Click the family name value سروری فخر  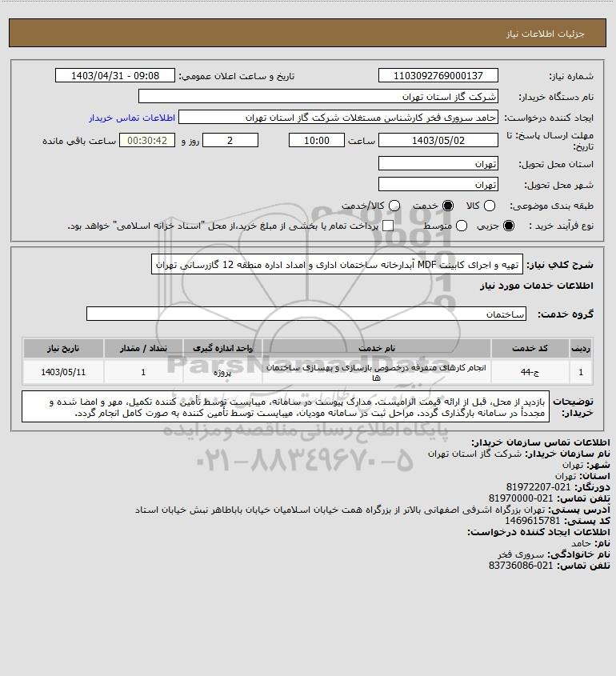(521, 554)
